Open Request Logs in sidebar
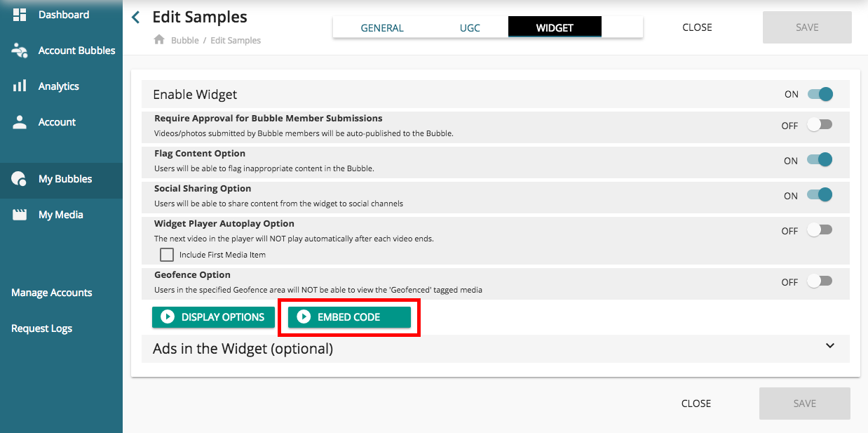 tap(42, 328)
